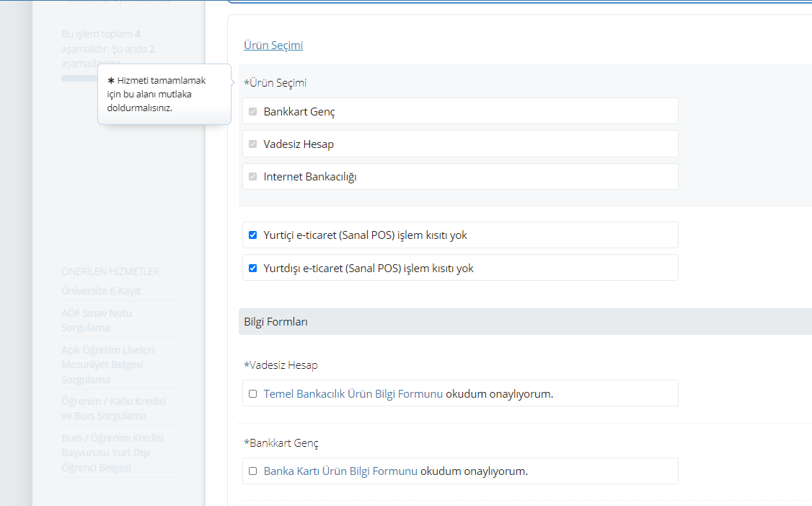The image size is (812, 506).
Task: Check the Banka Kartı form approval checkbox
Action: [x=252, y=471]
